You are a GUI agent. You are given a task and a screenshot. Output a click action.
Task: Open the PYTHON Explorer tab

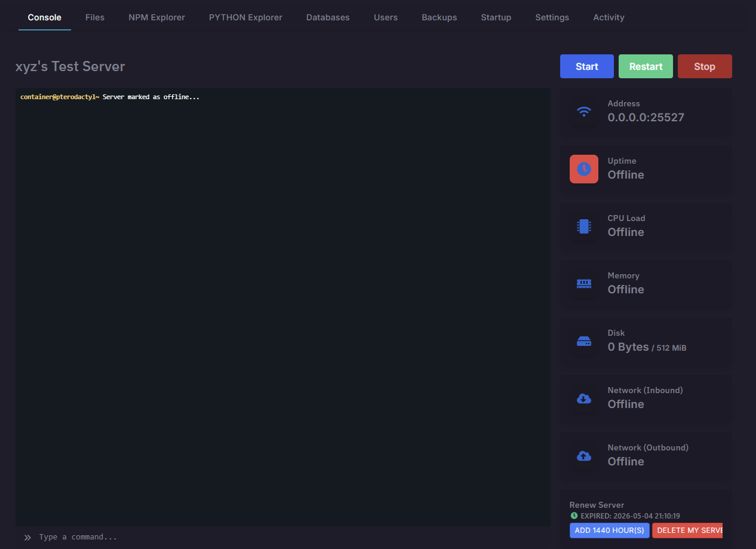click(245, 17)
